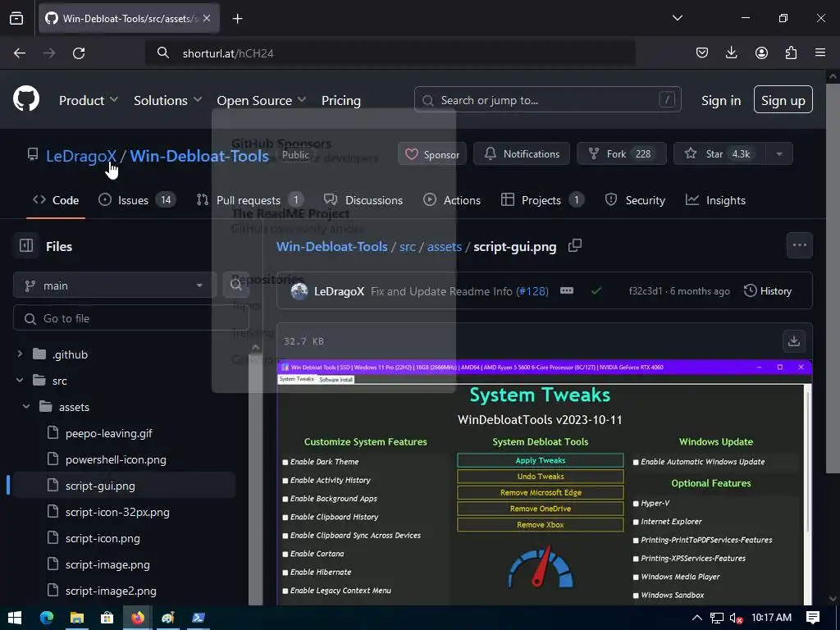Focus the Search or jump to field

(x=547, y=99)
